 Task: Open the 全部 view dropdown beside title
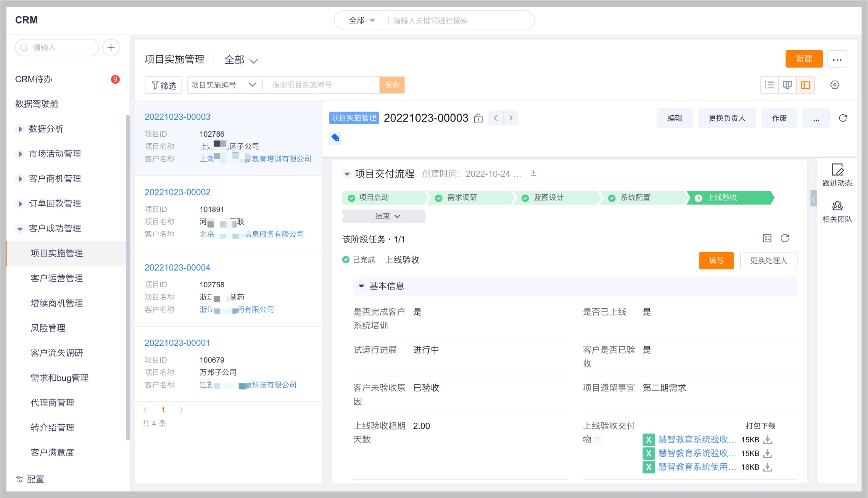coord(241,60)
